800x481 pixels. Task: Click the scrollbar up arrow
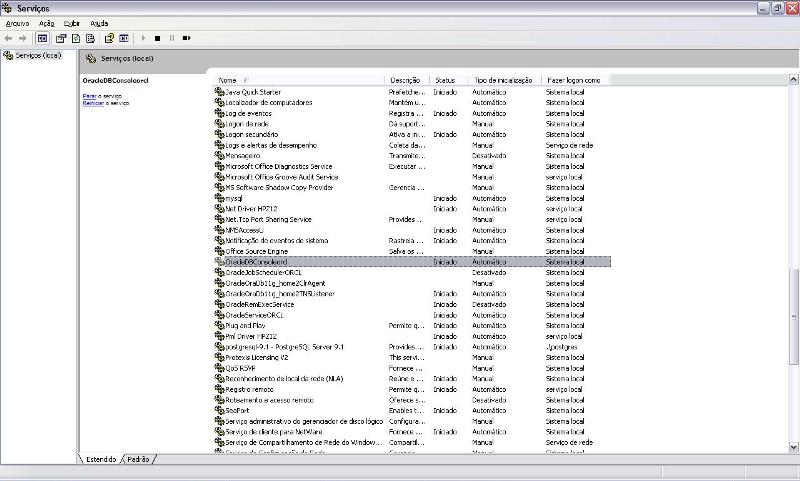[x=793, y=79]
